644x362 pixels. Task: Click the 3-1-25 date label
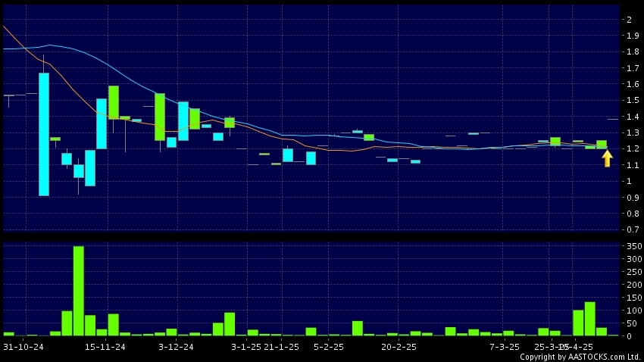(x=246, y=347)
